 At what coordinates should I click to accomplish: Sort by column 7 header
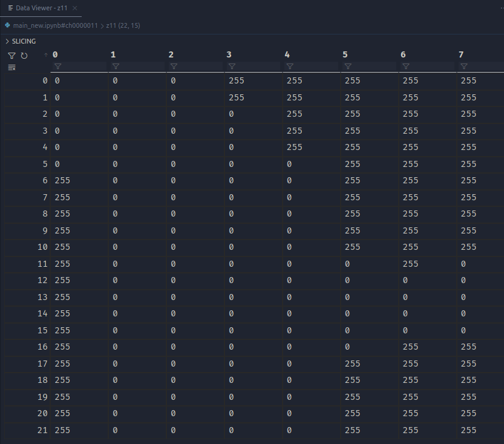point(461,54)
